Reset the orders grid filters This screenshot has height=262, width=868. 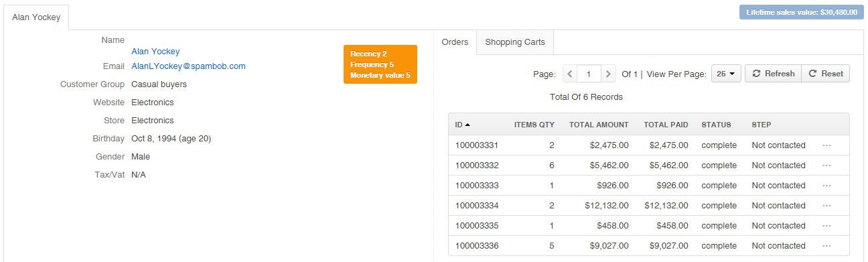point(826,74)
